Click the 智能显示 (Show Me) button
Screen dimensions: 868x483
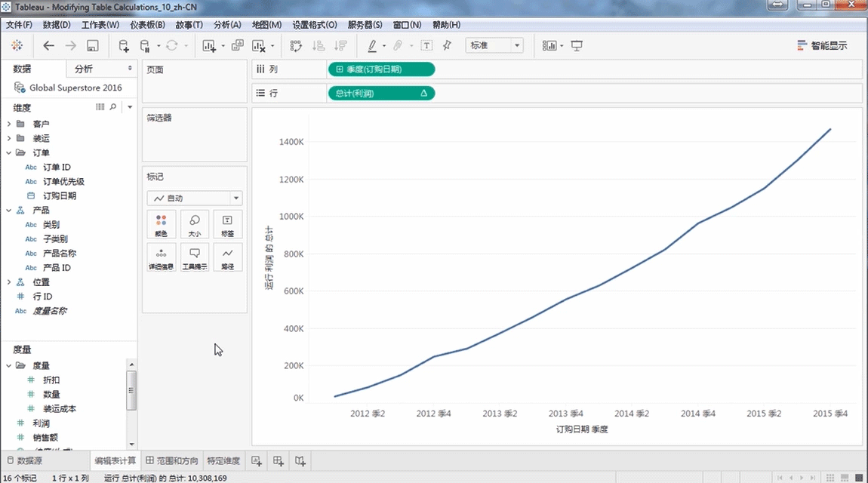click(x=822, y=46)
